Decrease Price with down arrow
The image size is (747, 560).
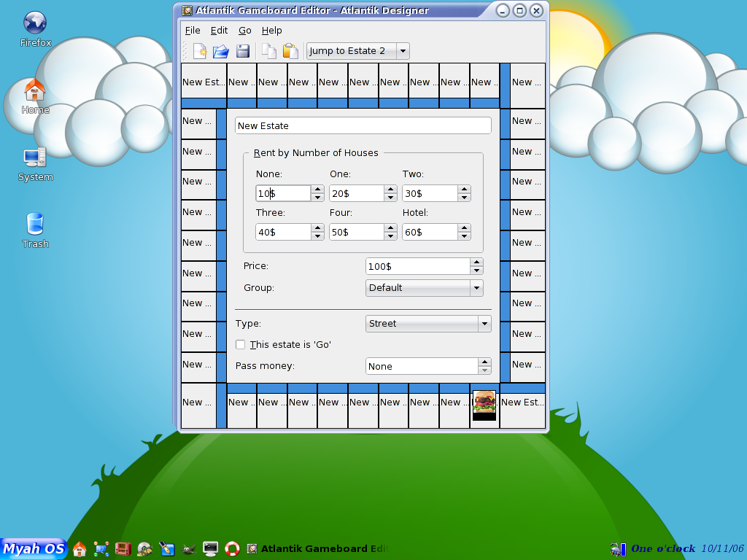(x=476, y=271)
